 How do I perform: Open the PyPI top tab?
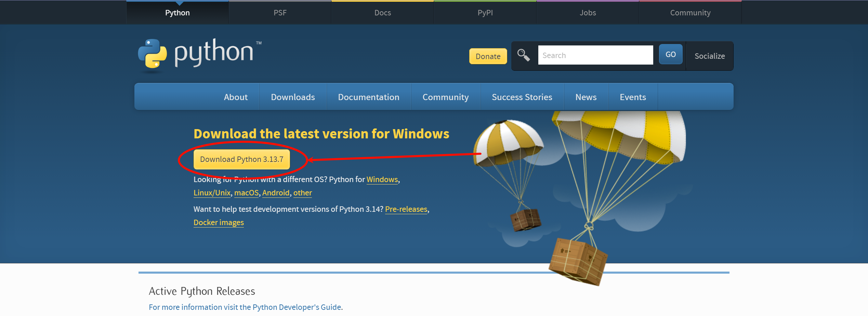click(x=485, y=13)
